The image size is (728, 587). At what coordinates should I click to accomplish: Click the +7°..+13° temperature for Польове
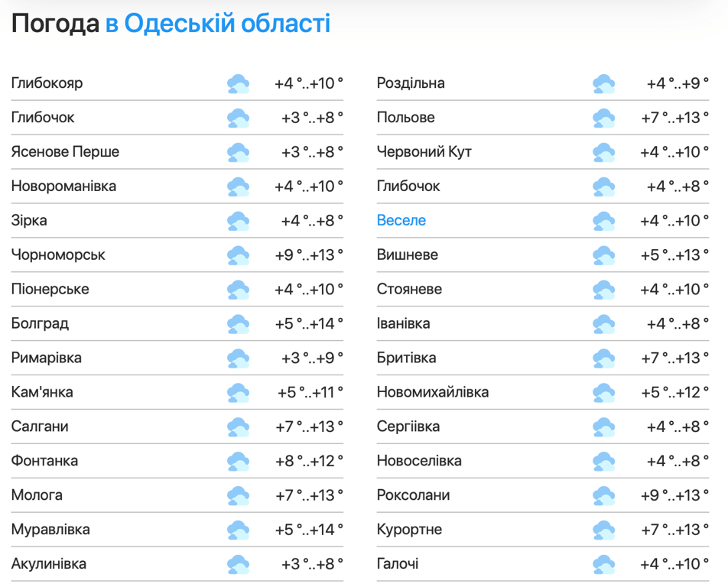point(674,118)
